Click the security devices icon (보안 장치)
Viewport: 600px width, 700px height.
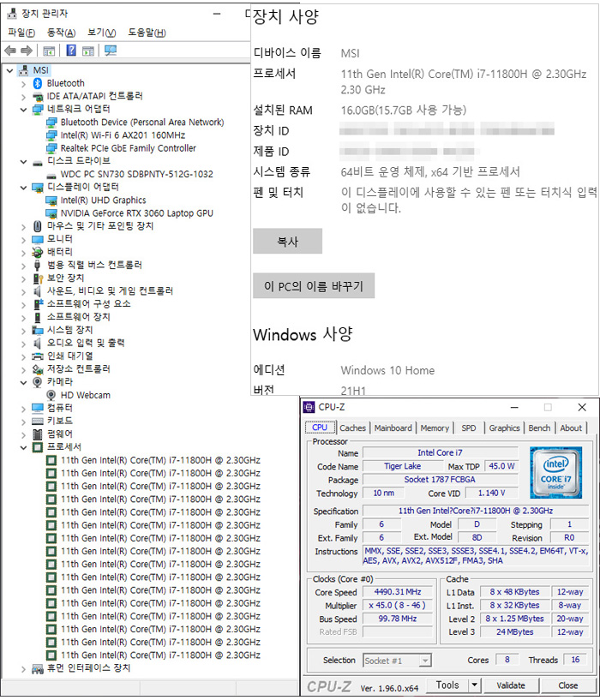click(x=38, y=278)
